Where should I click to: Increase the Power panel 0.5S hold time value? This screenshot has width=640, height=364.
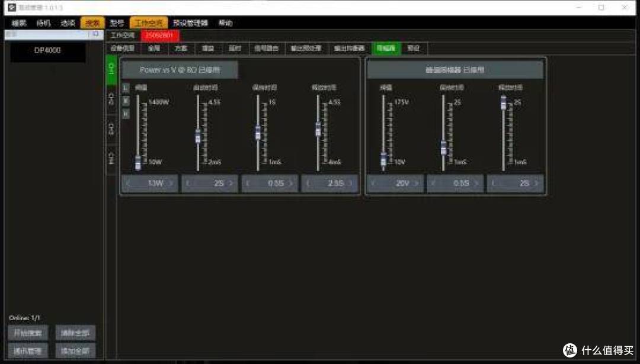(291, 183)
